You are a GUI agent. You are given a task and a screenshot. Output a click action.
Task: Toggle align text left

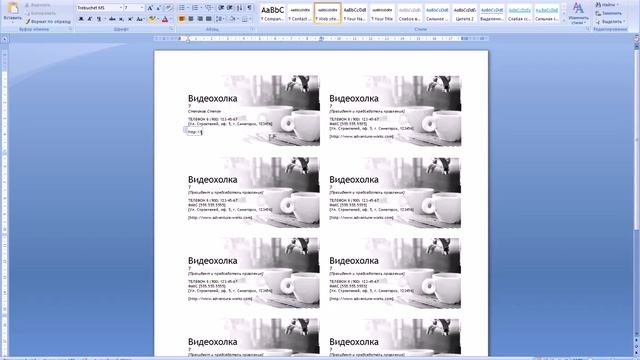tap(182, 19)
